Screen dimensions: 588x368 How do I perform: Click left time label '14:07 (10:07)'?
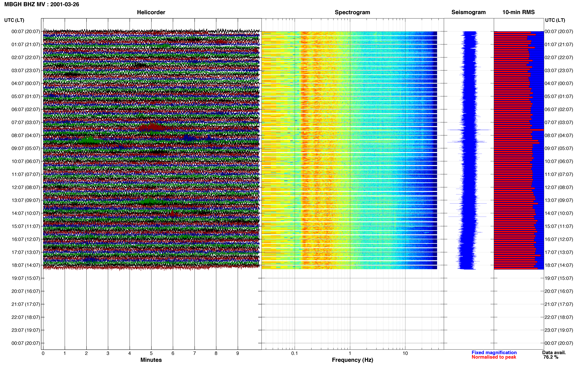[x=26, y=213]
